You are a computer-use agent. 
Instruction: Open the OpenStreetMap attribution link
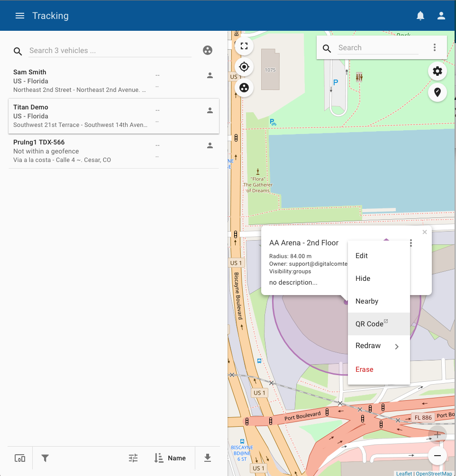[x=434, y=473]
